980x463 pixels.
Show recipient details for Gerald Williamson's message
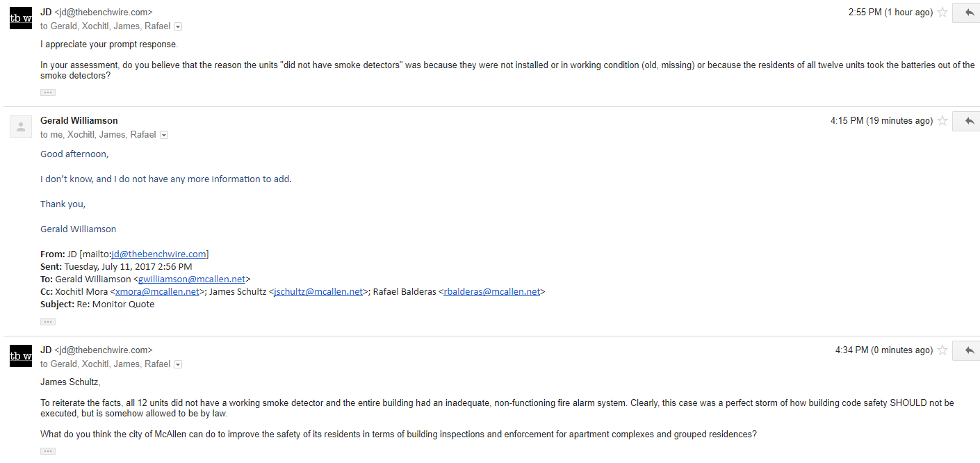point(164,135)
